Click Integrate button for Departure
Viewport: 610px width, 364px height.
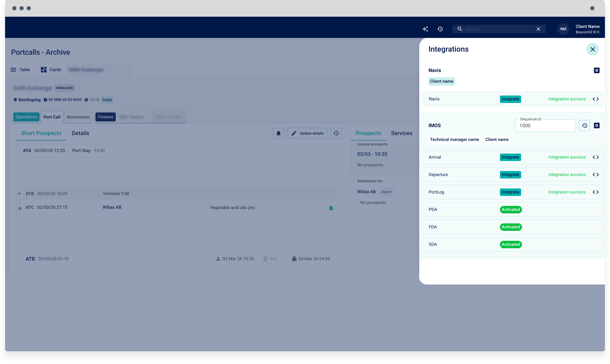tap(510, 175)
